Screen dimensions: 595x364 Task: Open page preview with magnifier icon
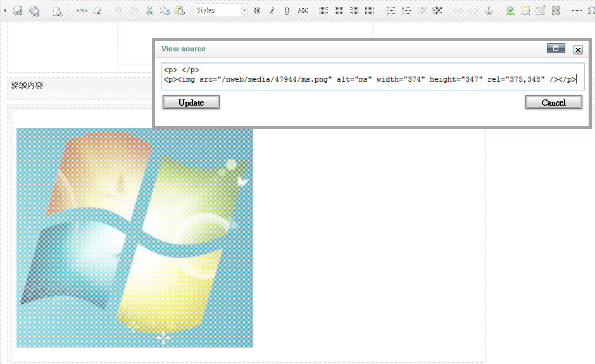point(58,11)
